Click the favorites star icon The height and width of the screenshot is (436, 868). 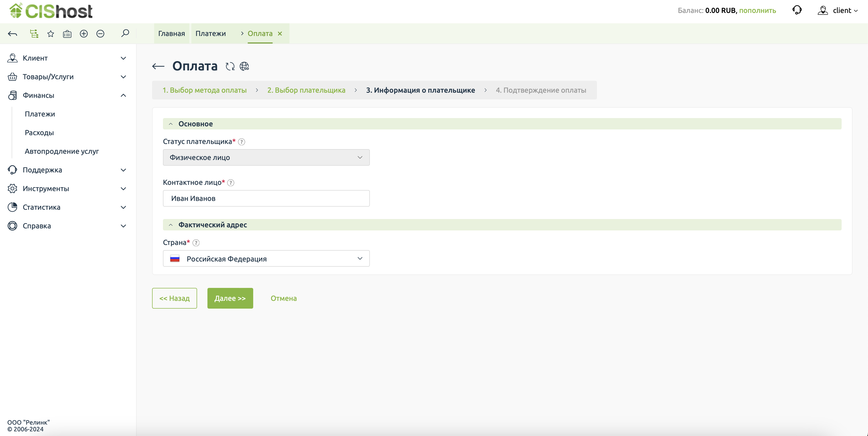[50, 33]
